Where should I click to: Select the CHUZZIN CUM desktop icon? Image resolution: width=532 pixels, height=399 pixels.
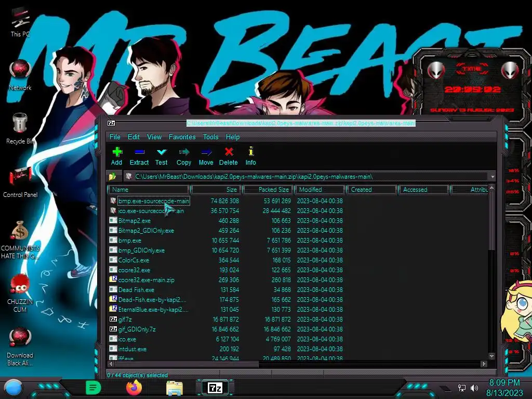tap(20, 292)
